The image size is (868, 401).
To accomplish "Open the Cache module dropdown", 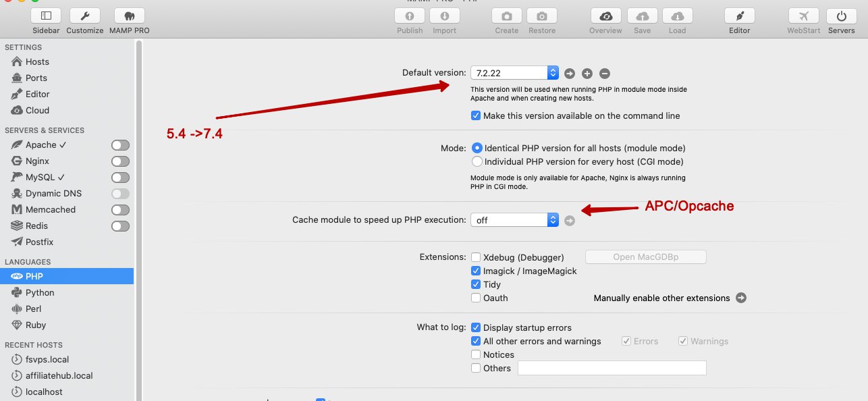I will [x=515, y=219].
